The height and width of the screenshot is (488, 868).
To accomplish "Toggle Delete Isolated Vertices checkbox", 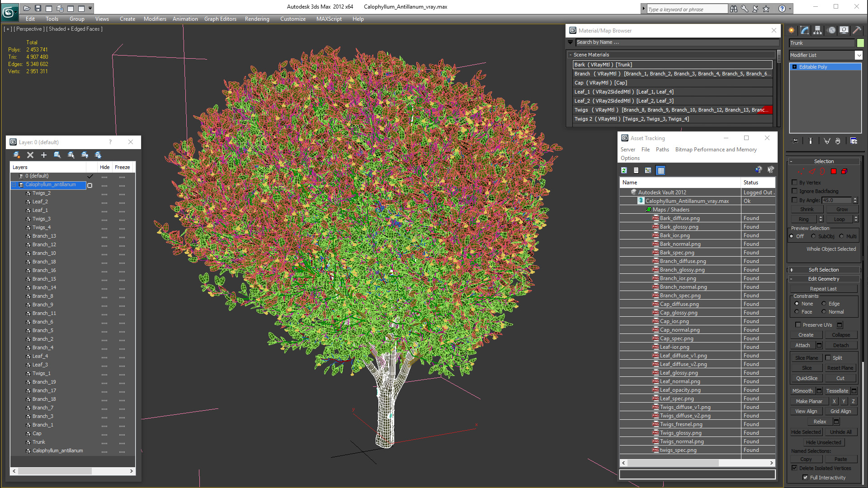I will [794, 468].
